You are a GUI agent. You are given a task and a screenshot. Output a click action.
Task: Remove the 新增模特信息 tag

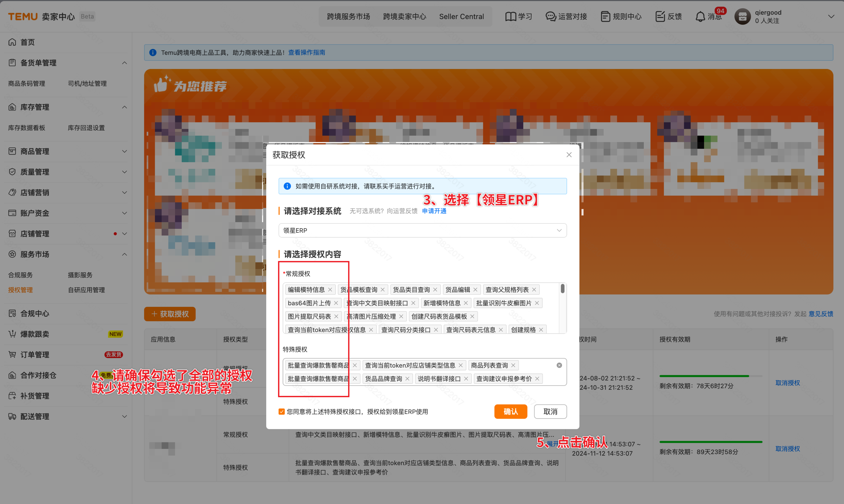point(466,303)
